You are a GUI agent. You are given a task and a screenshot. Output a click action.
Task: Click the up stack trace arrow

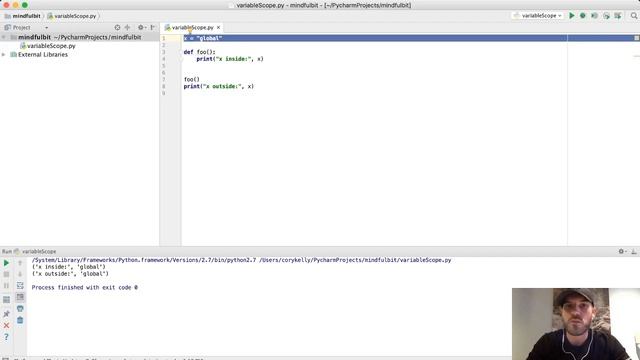20,263
